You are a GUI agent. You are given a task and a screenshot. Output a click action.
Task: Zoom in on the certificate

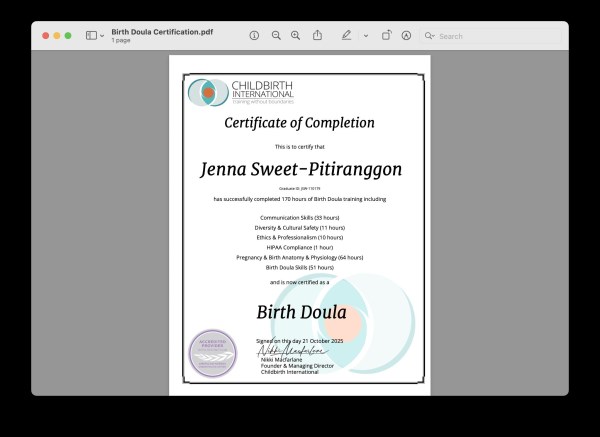coord(295,35)
